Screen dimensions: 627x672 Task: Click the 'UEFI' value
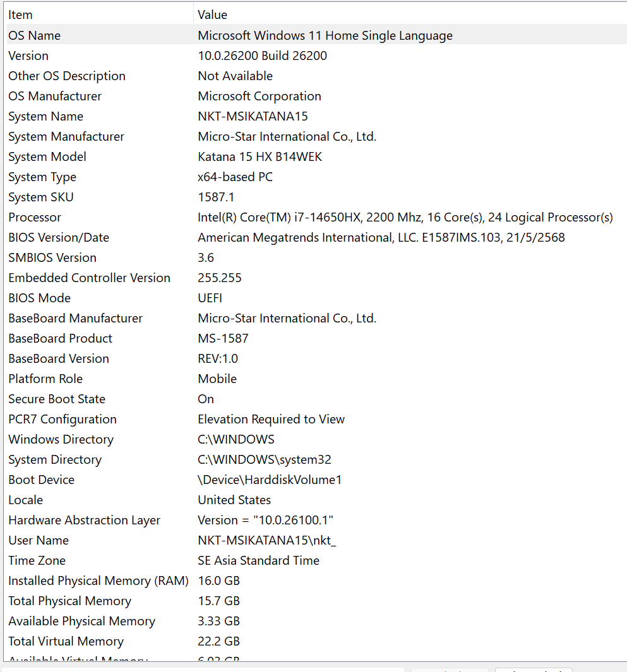click(210, 298)
